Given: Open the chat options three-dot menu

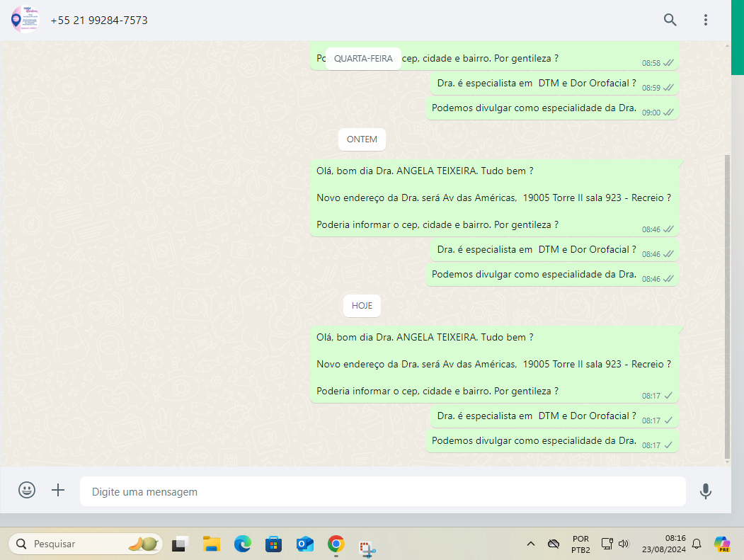Looking at the screenshot, I should pos(706,20).
